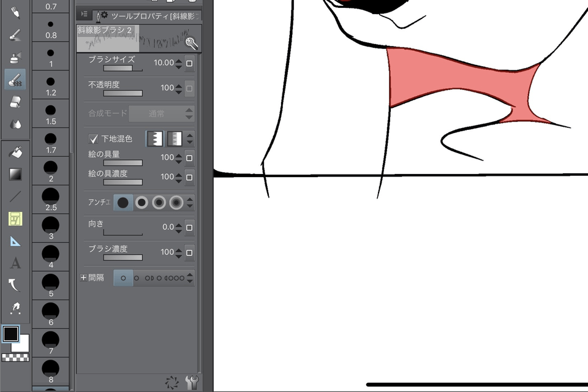Select the straight Line figure tool
The image size is (588, 392).
15,197
